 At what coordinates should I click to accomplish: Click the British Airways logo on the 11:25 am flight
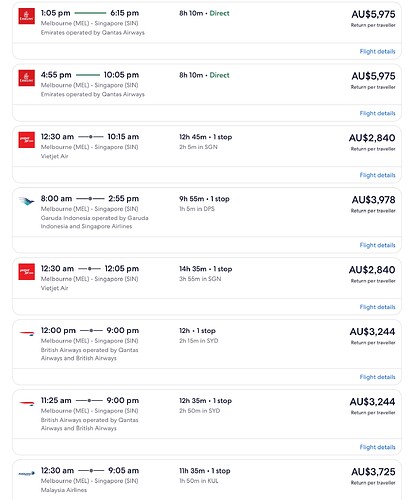tap(27, 403)
